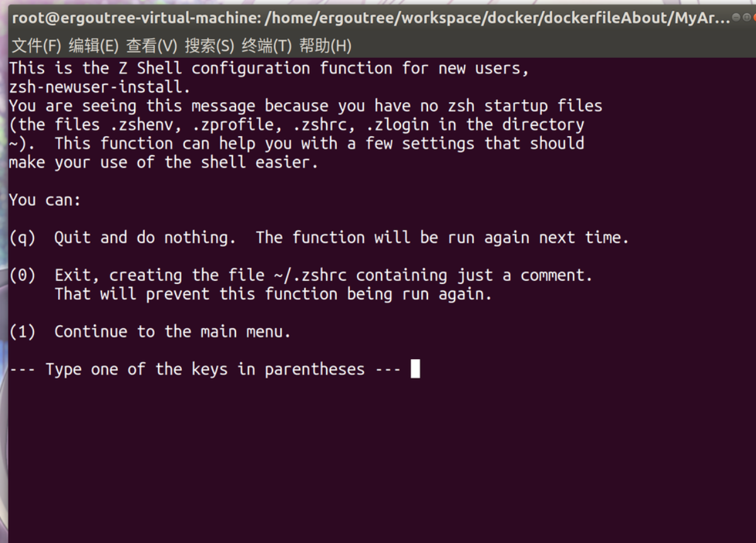The width and height of the screenshot is (756, 543).
Task: Open the 终端(T) menu
Action: 267,45
